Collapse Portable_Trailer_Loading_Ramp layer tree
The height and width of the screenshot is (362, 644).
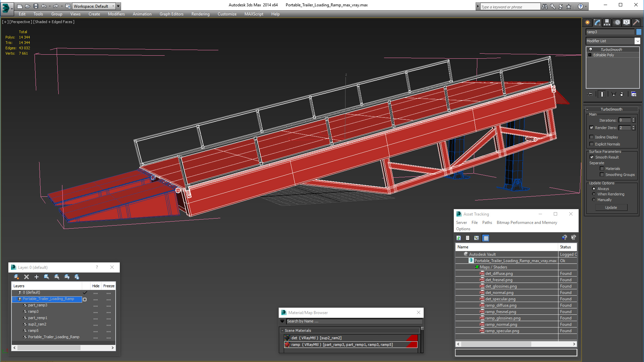pos(14,299)
